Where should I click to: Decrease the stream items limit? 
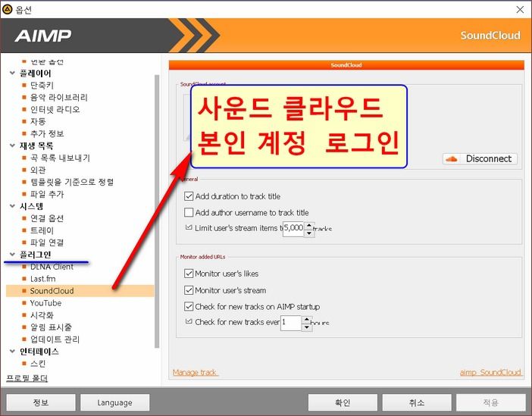coord(309,233)
